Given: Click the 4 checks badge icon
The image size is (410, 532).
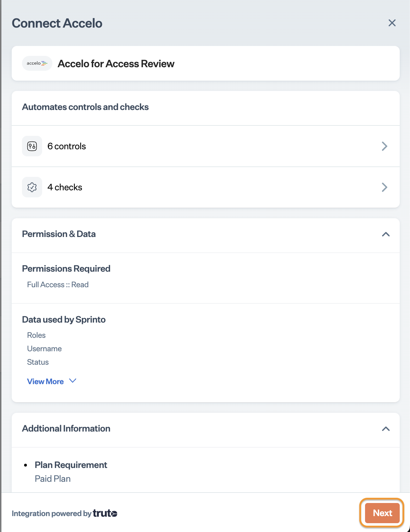Looking at the screenshot, I should pyautogui.click(x=32, y=187).
